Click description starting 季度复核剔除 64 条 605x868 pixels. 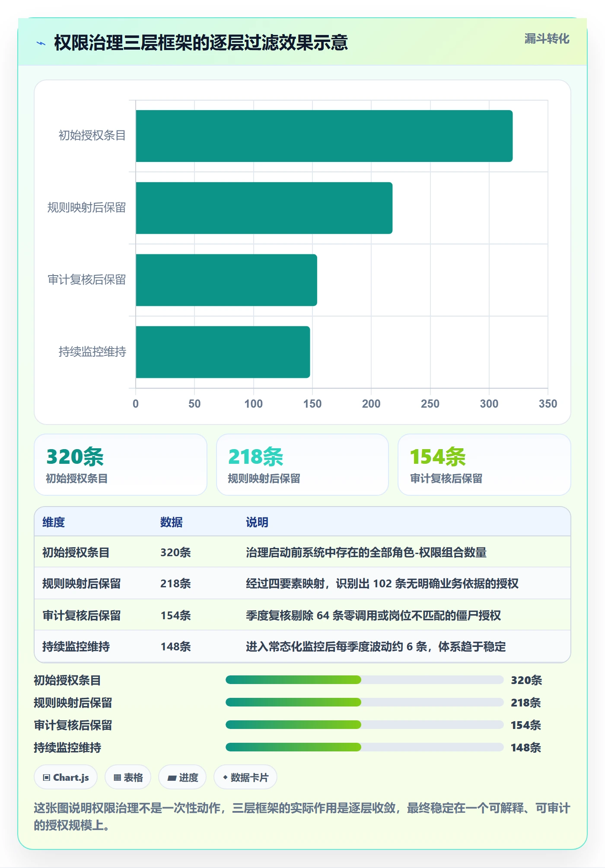pos(373,615)
